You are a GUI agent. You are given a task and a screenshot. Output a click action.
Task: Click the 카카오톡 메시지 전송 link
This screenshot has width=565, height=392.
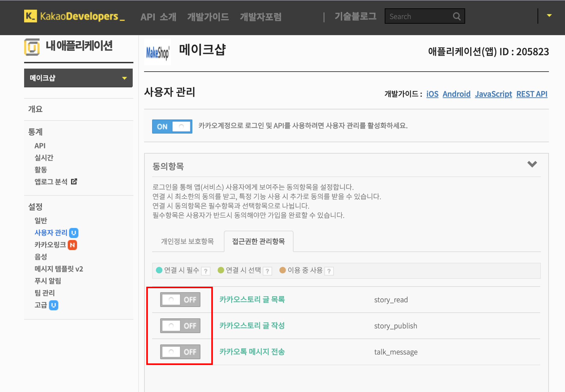252,352
